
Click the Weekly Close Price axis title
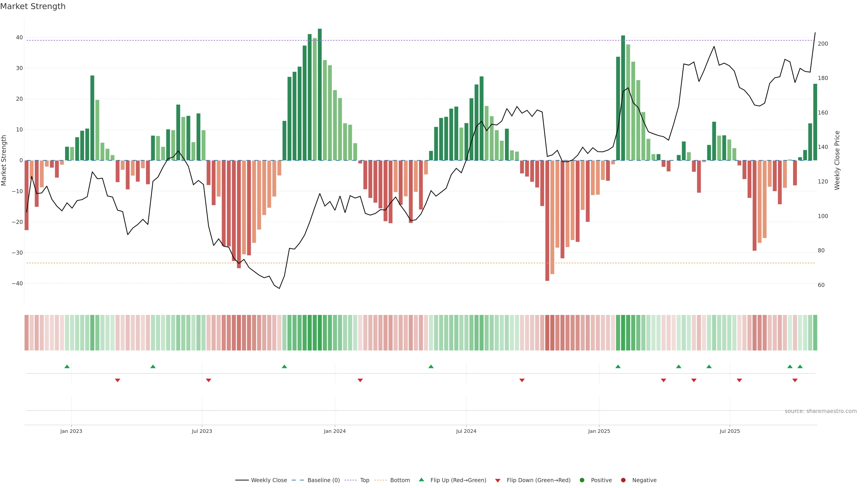pyautogui.click(x=837, y=160)
